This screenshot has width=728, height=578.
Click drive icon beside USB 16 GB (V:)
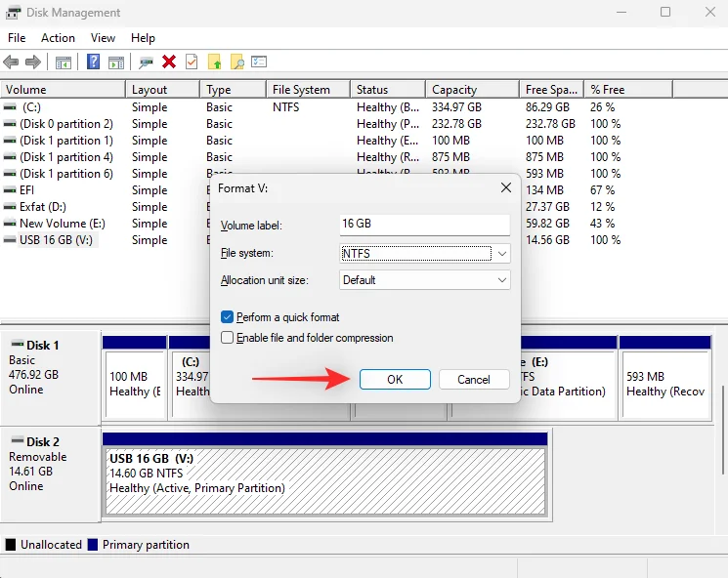[x=10, y=240]
